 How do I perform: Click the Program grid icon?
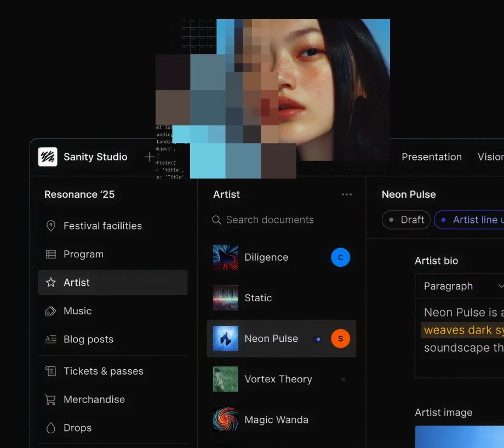51,254
